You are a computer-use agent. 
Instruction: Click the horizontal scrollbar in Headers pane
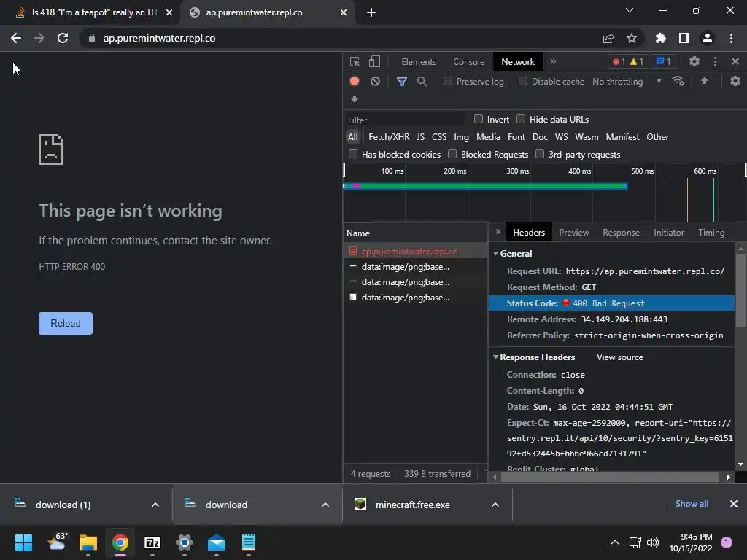tap(610, 477)
